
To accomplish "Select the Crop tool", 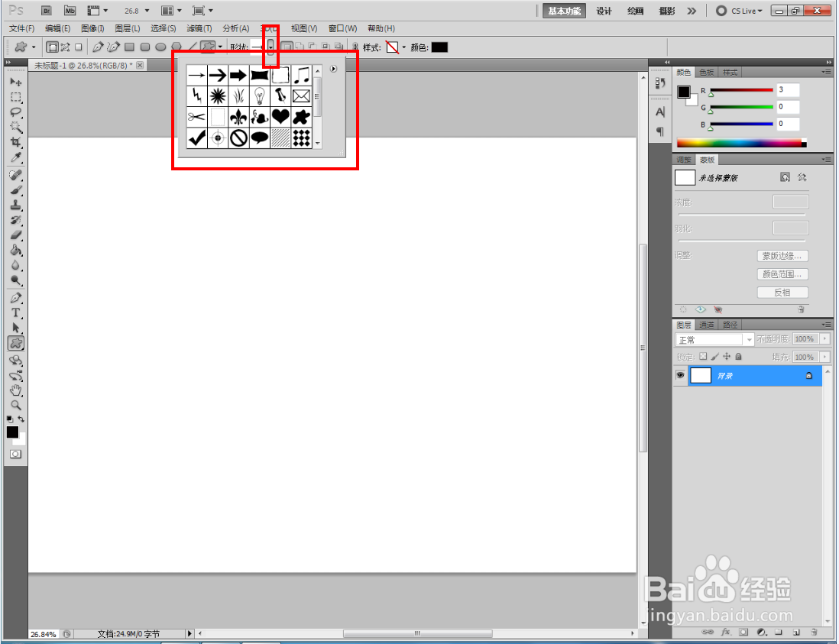I will tap(16, 142).
